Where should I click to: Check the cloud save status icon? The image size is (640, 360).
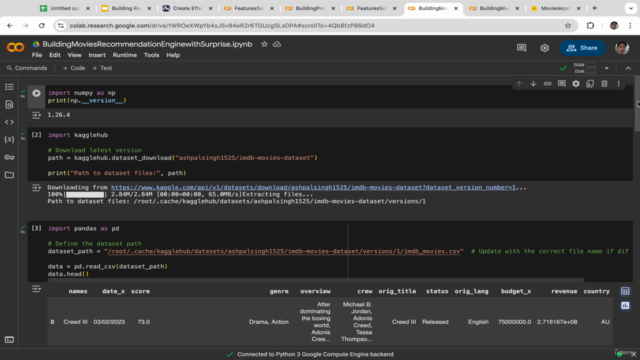coord(277,44)
